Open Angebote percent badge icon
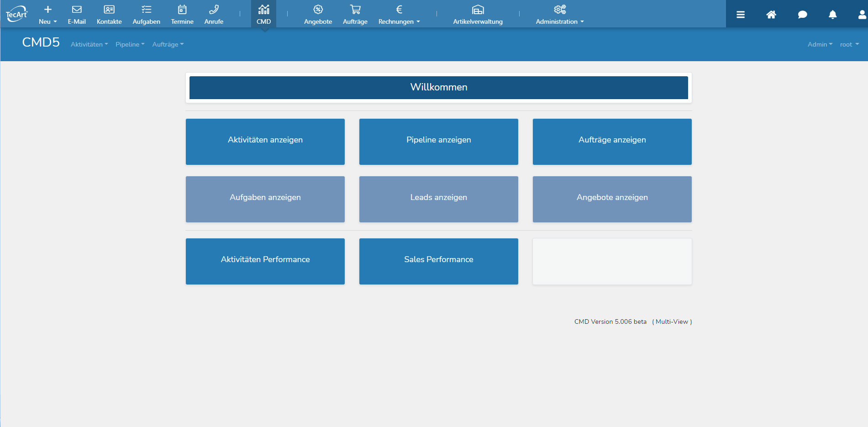Image resolution: width=868 pixels, height=427 pixels. [318, 10]
